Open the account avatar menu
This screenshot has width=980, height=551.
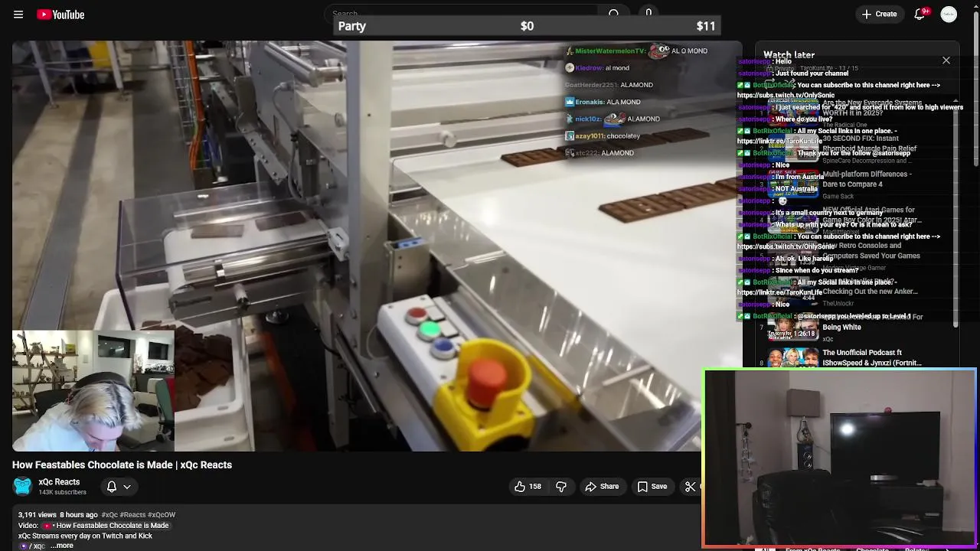(x=949, y=15)
